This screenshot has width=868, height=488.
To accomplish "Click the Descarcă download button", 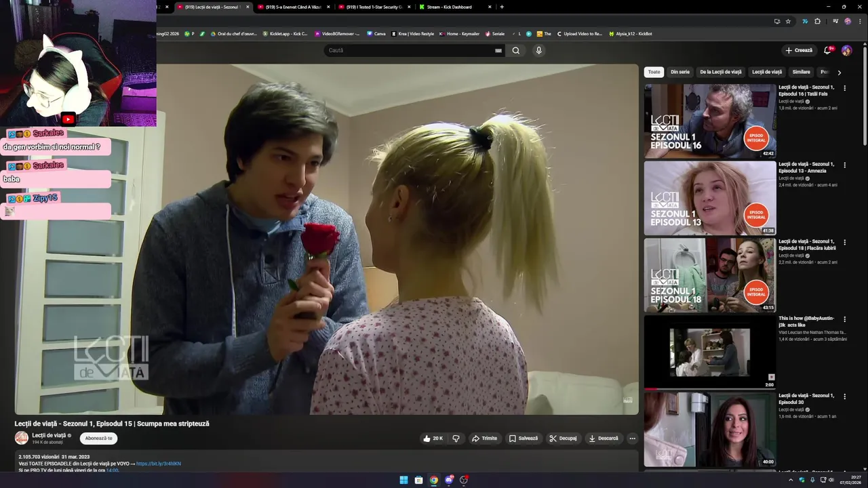I will point(604,439).
